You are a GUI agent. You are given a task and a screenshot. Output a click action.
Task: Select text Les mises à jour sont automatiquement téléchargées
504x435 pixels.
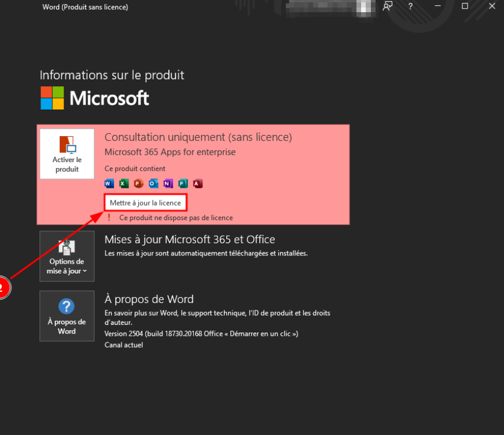[206, 254]
